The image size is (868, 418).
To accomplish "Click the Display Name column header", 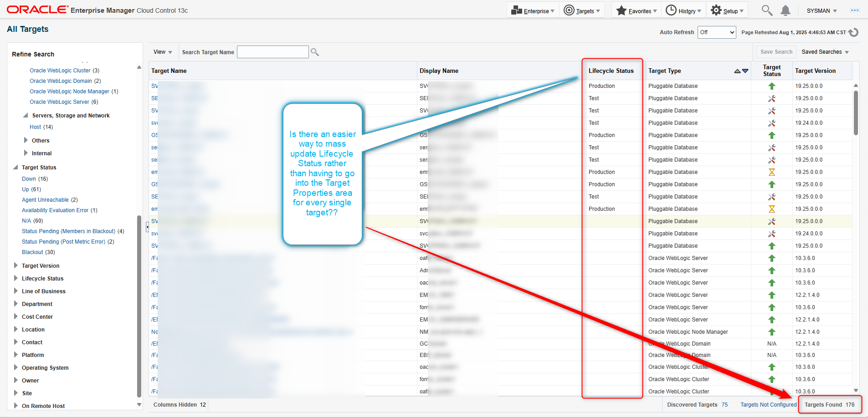I will pyautogui.click(x=439, y=71).
